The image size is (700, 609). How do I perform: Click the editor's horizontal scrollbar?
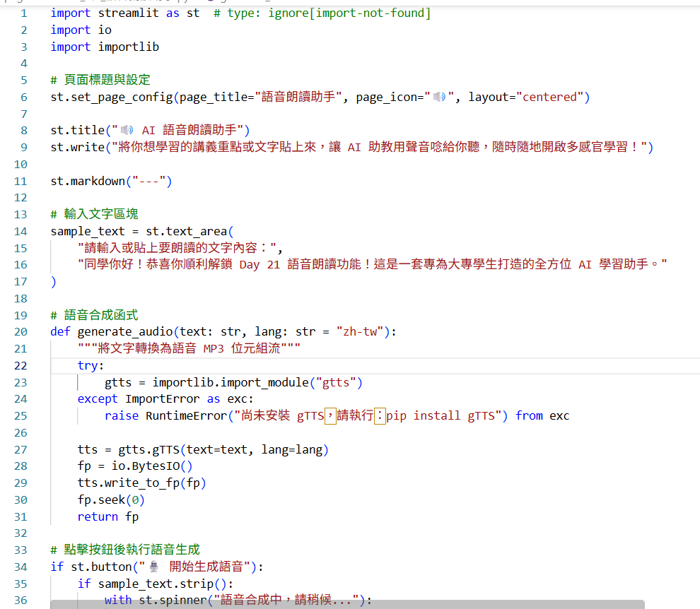pyautogui.click(x=347, y=605)
